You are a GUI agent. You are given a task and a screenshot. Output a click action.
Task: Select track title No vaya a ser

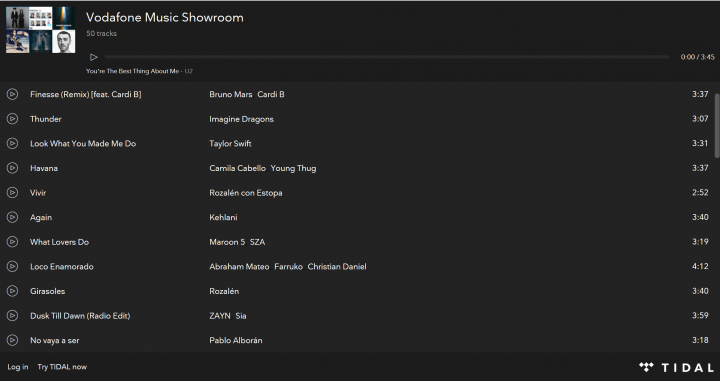click(55, 340)
